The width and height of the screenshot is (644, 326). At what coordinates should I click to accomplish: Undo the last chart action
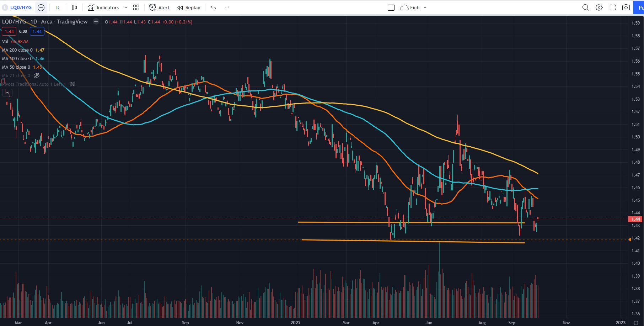click(x=213, y=7)
